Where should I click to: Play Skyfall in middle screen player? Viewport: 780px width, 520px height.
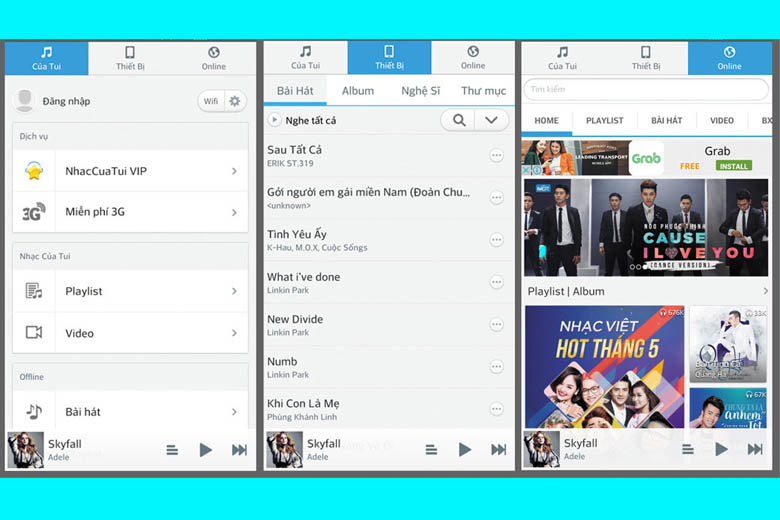click(x=465, y=449)
